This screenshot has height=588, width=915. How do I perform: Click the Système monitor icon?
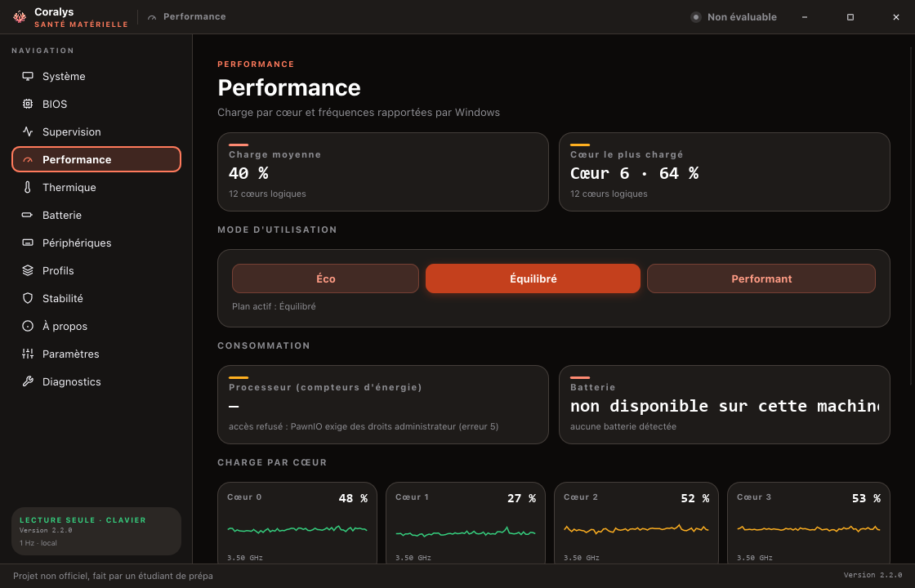point(28,77)
